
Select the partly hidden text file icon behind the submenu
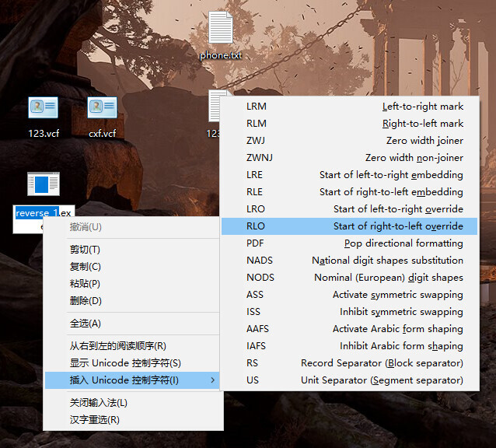click(215, 106)
